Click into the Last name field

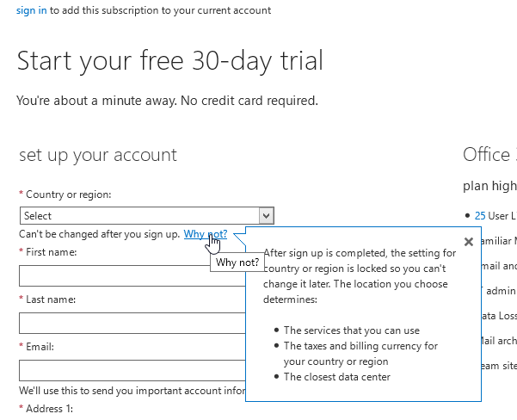click(x=129, y=324)
